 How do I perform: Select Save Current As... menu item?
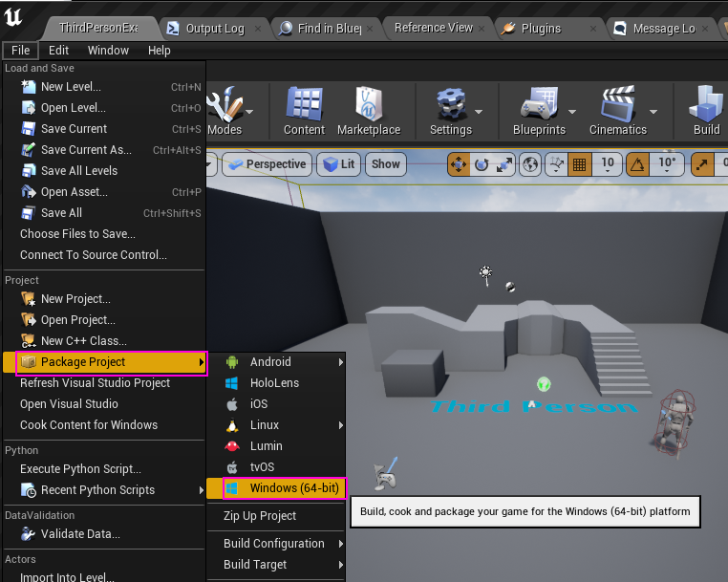coord(104,150)
